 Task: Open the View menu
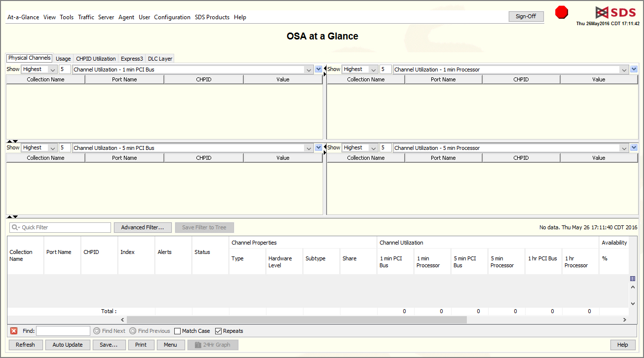pyautogui.click(x=49, y=17)
